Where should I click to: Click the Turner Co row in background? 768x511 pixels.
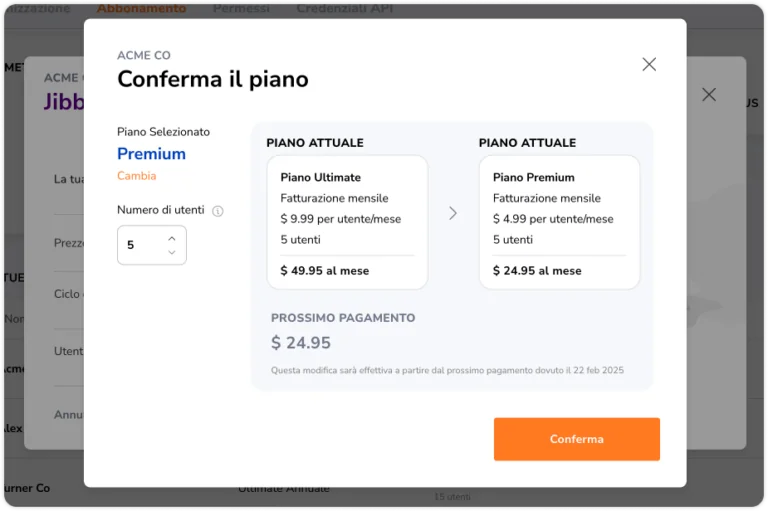pyautogui.click(x=27, y=488)
